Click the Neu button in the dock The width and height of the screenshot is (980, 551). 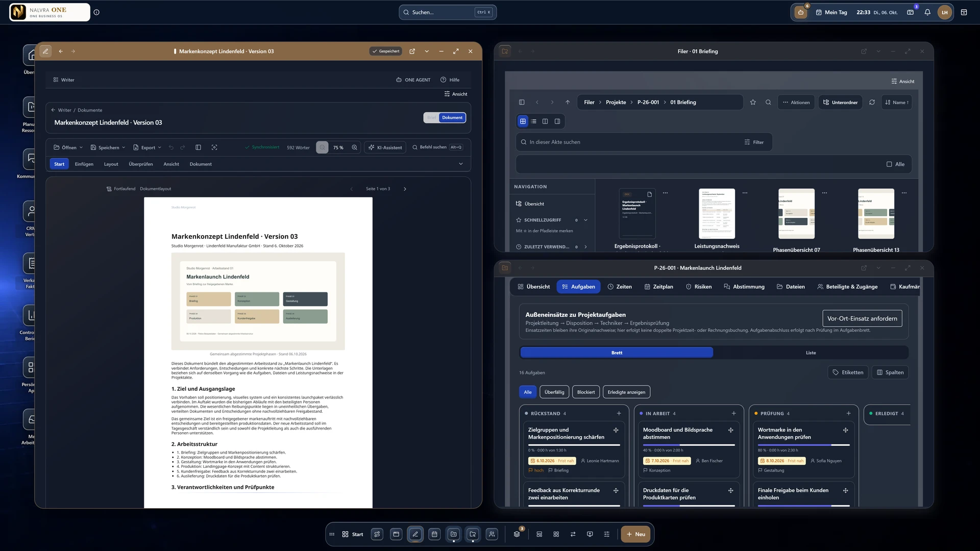(x=635, y=534)
